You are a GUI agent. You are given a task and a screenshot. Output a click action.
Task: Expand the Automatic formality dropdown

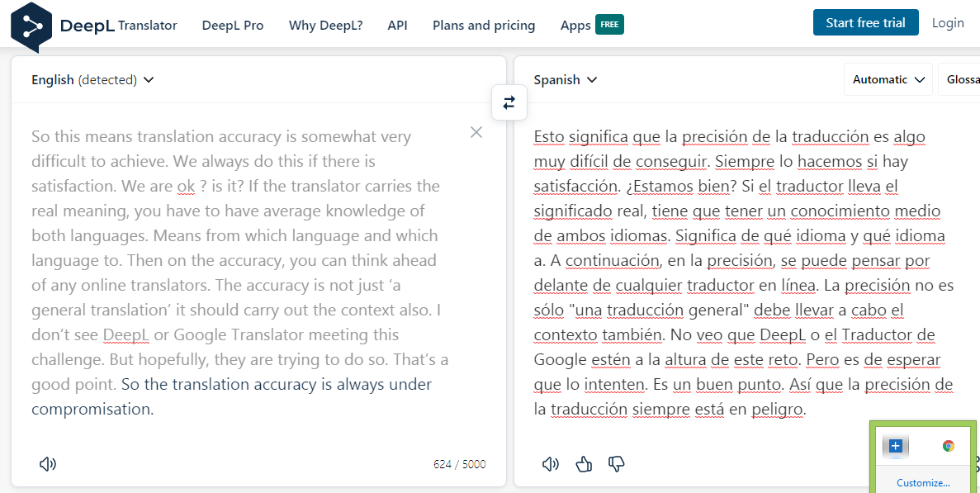(x=888, y=79)
